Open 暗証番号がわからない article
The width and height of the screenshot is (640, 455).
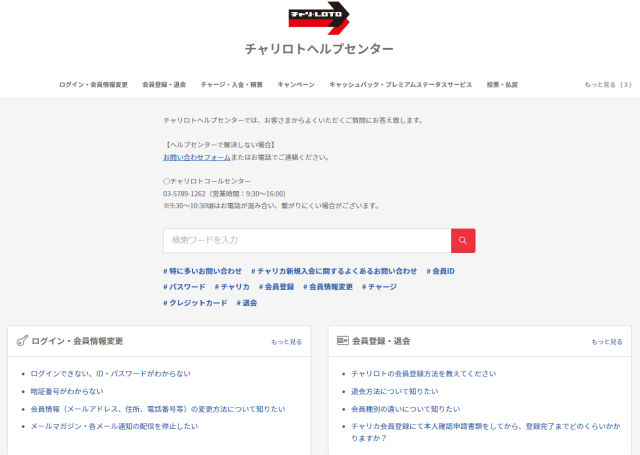tap(67, 391)
